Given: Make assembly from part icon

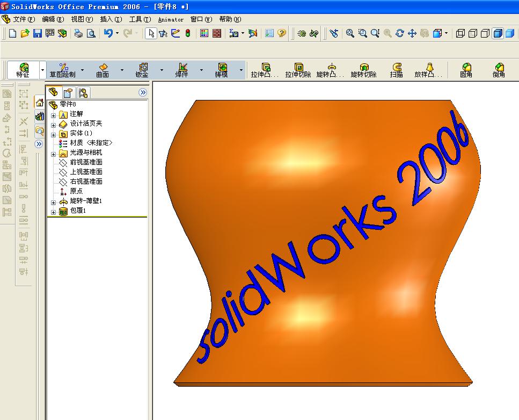Looking at the screenshot, I should coord(62,33).
